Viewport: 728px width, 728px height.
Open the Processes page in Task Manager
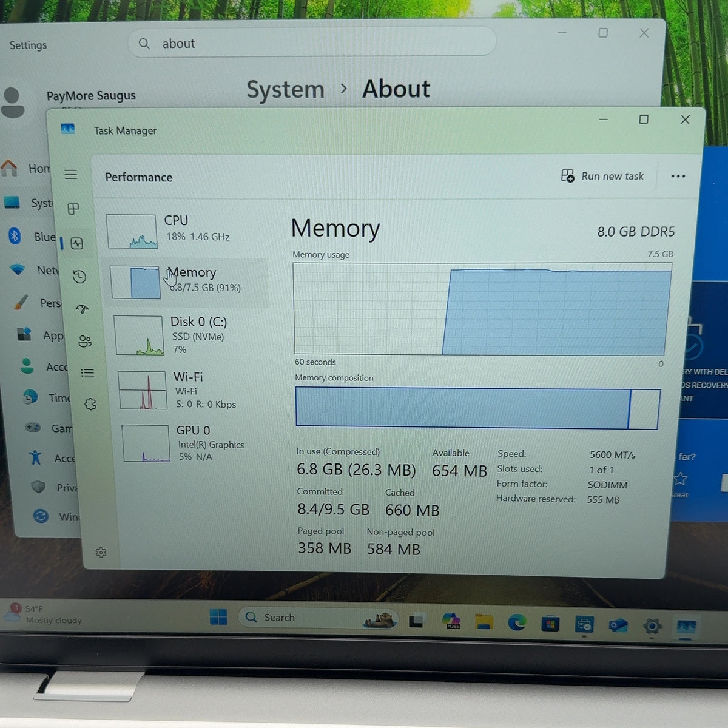pos(73,209)
